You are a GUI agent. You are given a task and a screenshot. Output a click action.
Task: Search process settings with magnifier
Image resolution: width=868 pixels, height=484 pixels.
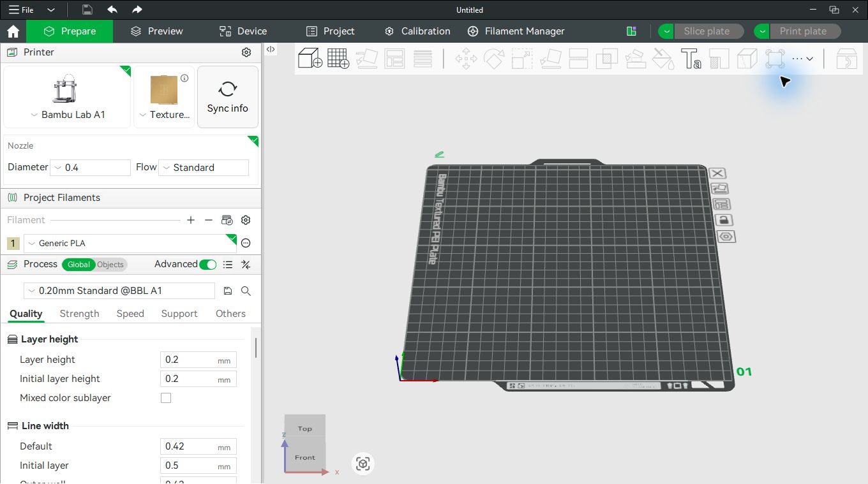click(246, 291)
